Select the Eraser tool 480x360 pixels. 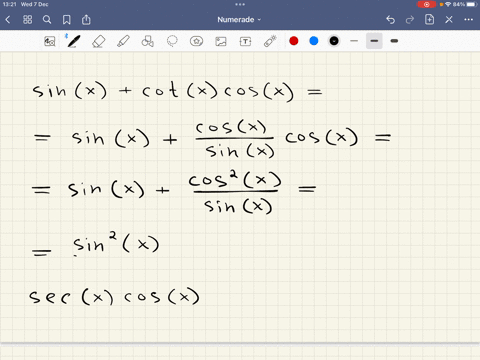pyautogui.click(x=99, y=41)
